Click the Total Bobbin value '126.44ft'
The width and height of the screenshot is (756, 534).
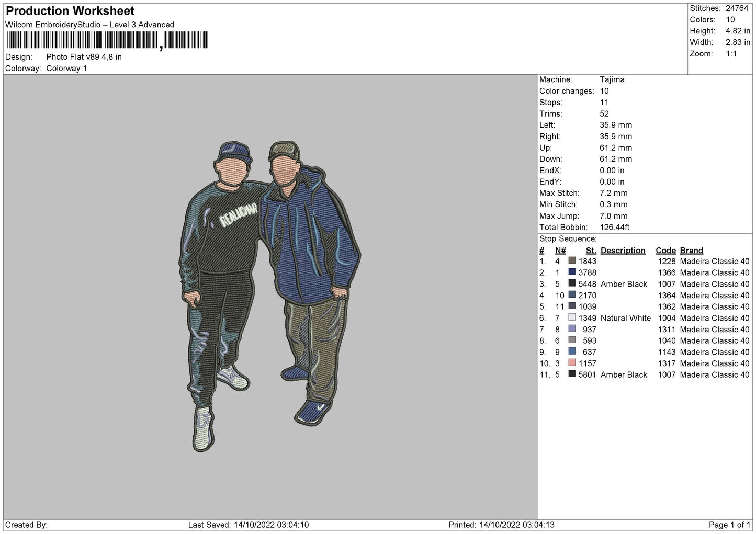pyautogui.click(x=615, y=228)
